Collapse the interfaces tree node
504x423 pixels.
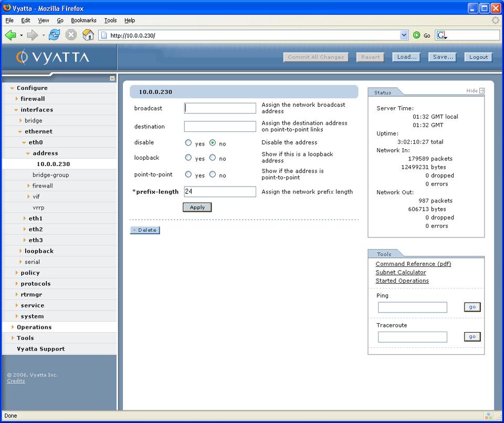coord(16,110)
